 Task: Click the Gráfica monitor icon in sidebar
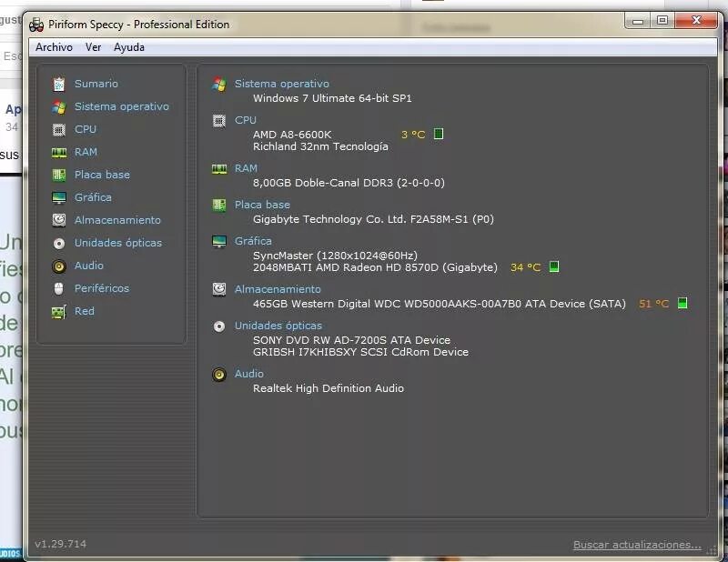coord(59,197)
